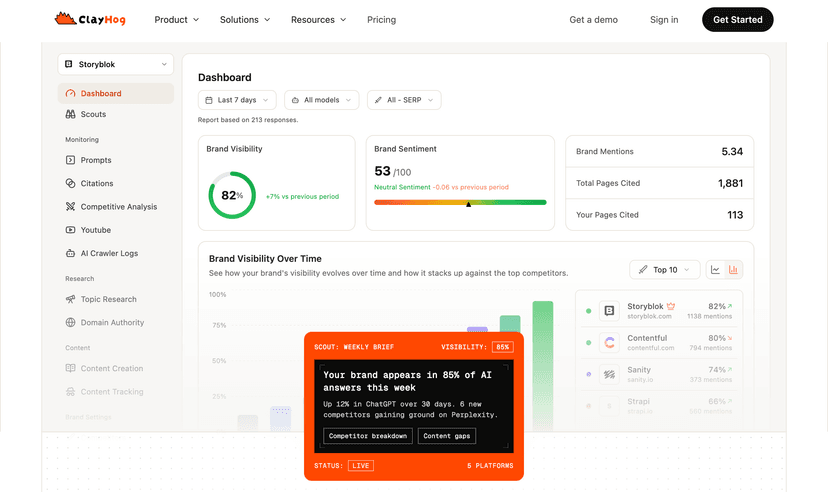This screenshot has height=492, width=828.
Task: Open the Product menu
Action: click(x=176, y=19)
